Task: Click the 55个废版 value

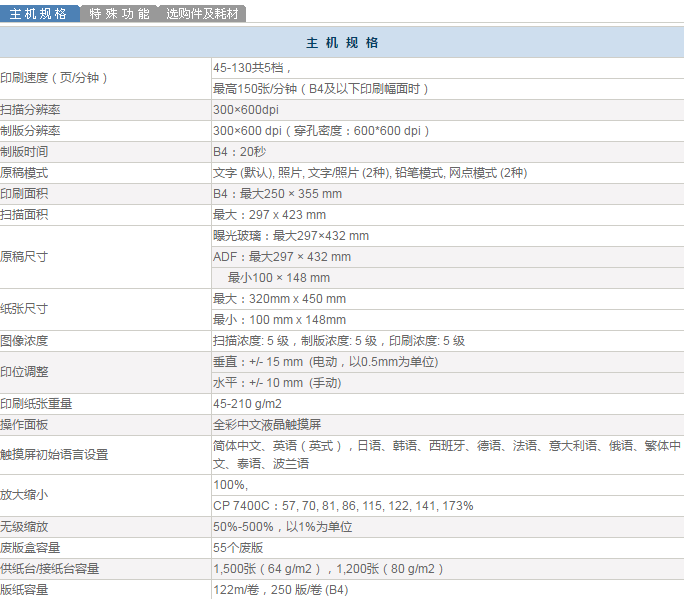Action: (238, 548)
